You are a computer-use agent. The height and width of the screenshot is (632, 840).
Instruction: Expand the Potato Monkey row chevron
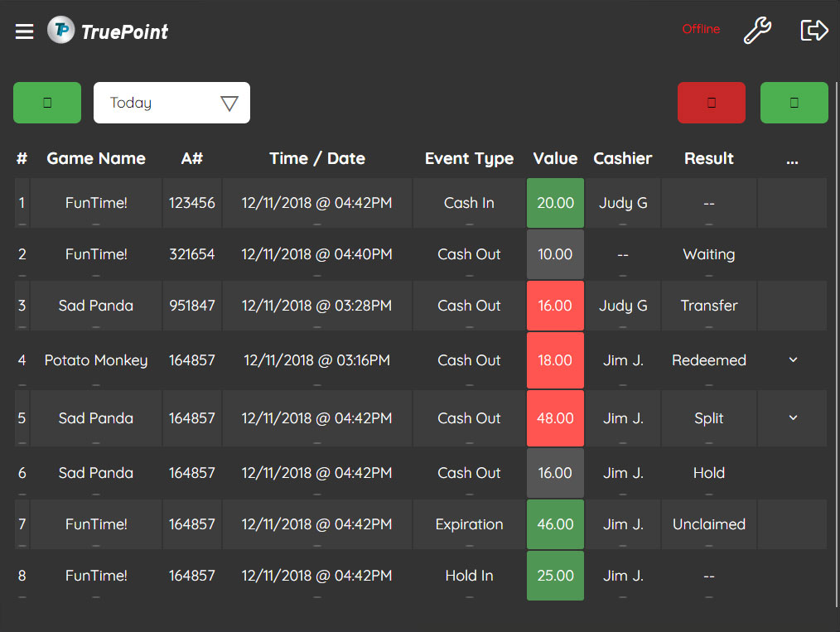click(x=793, y=360)
